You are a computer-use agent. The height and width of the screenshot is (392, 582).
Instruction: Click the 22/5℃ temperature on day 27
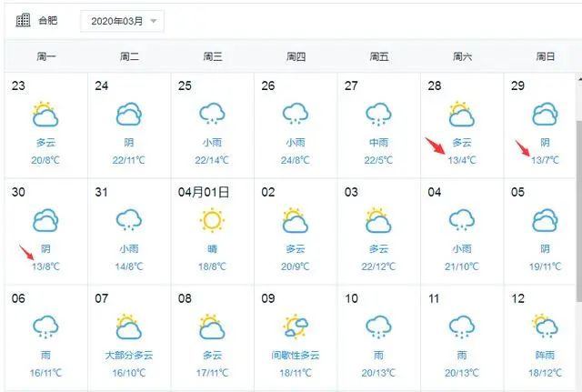pyautogui.click(x=378, y=160)
